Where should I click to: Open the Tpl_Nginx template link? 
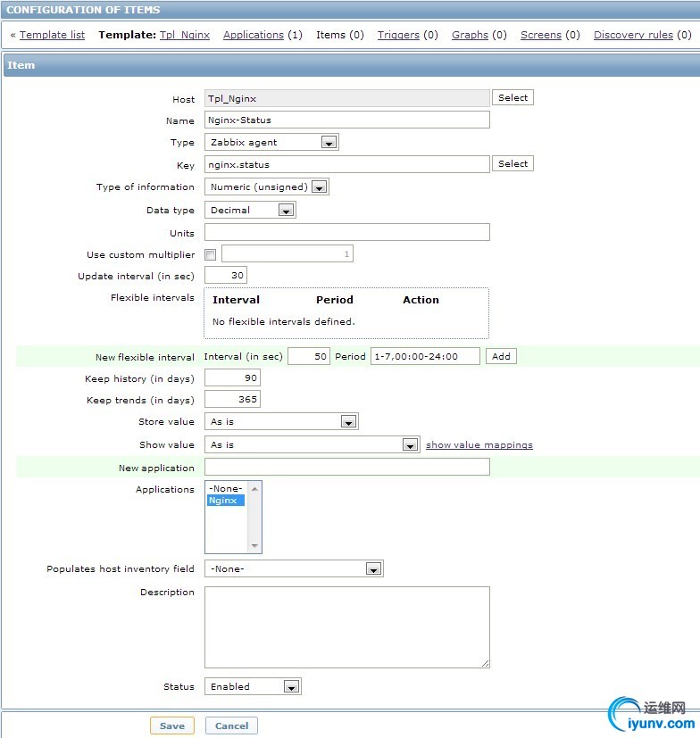click(x=185, y=35)
